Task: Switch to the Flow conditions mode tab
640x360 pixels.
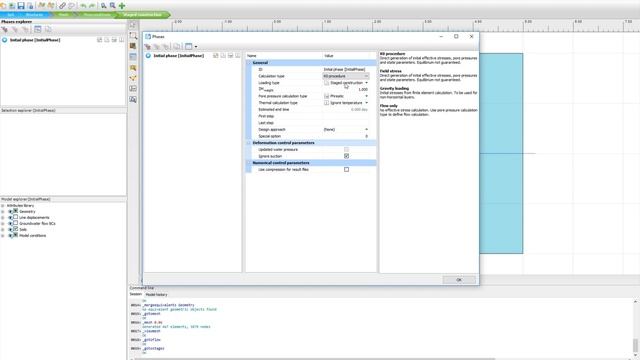Action: (97, 15)
